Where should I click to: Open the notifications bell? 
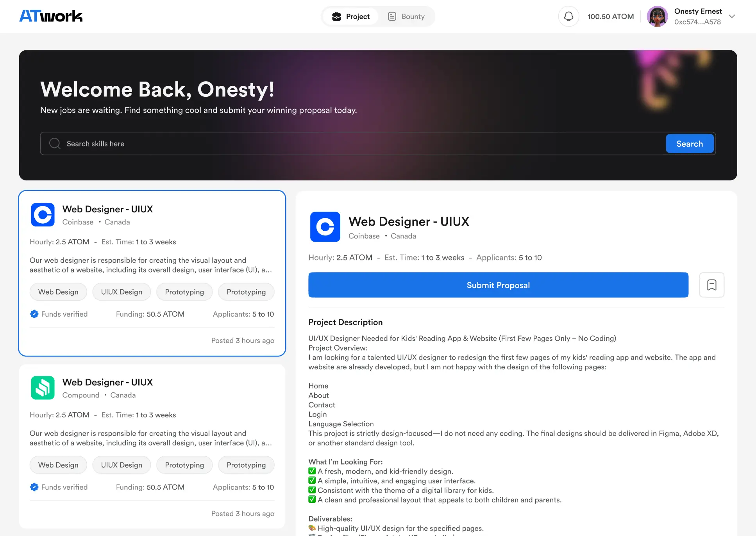568,16
